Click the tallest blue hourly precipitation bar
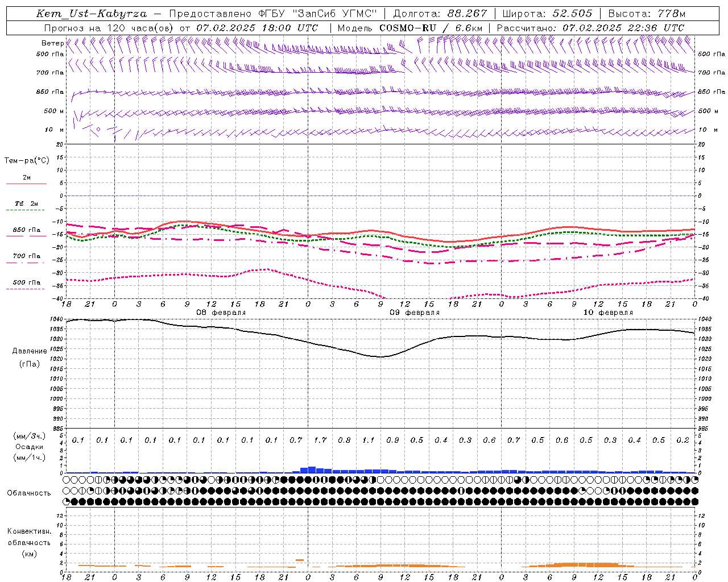728x582 pixels. point(312,469)
